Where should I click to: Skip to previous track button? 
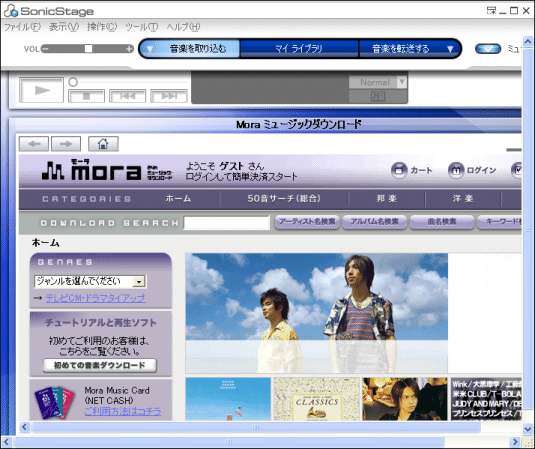point(128,96)
